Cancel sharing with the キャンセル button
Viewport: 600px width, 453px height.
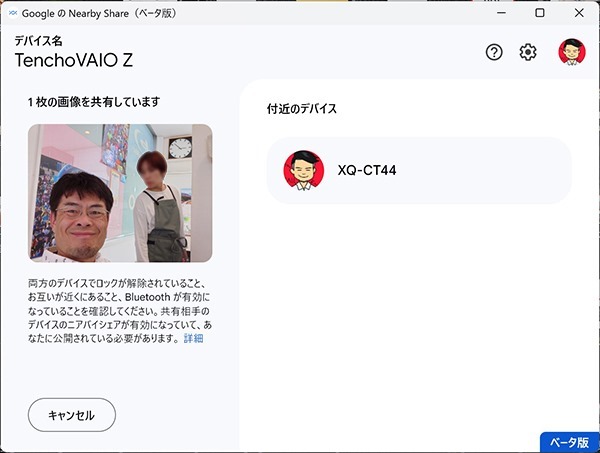(72, 415)
